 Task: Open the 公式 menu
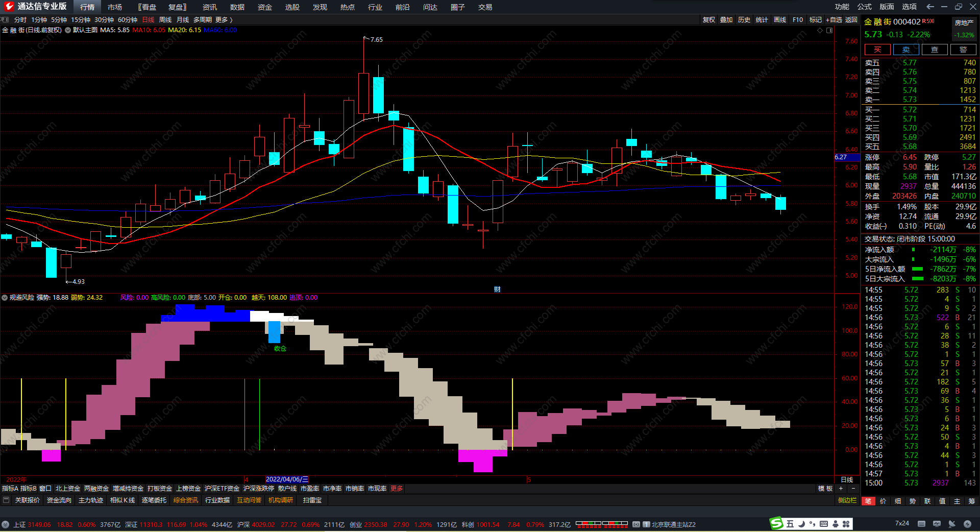[x=865, y=7]
